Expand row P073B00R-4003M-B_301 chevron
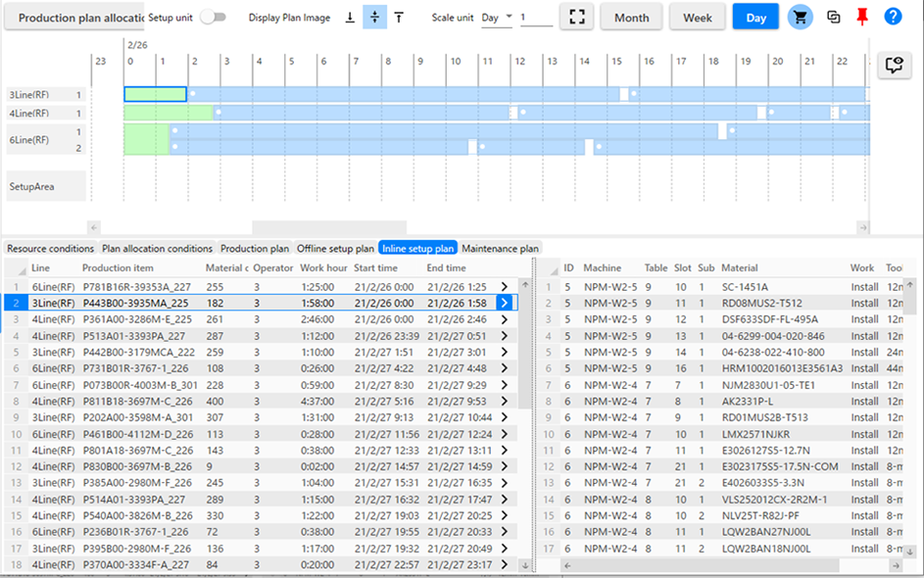 [505, 385]
